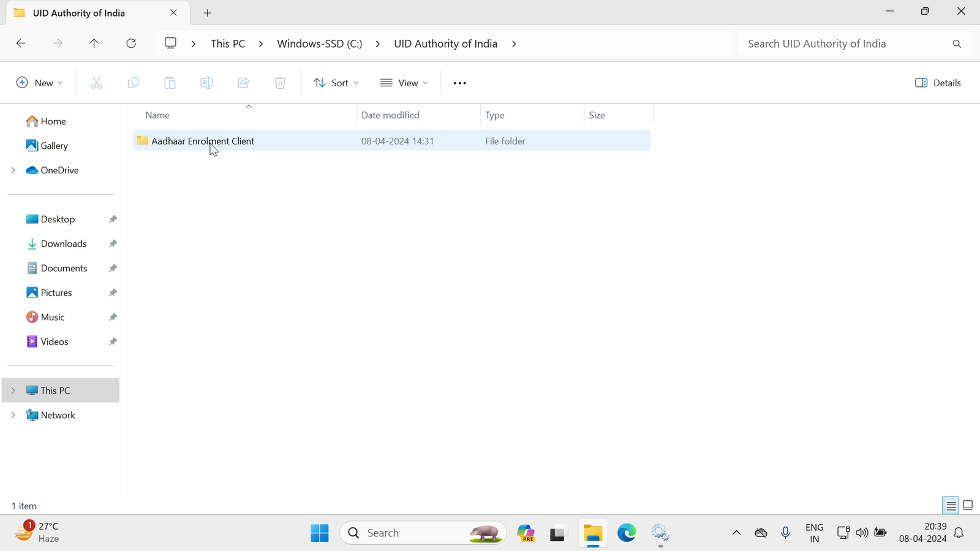Click pin icon next to Music

tap(113, 317)
